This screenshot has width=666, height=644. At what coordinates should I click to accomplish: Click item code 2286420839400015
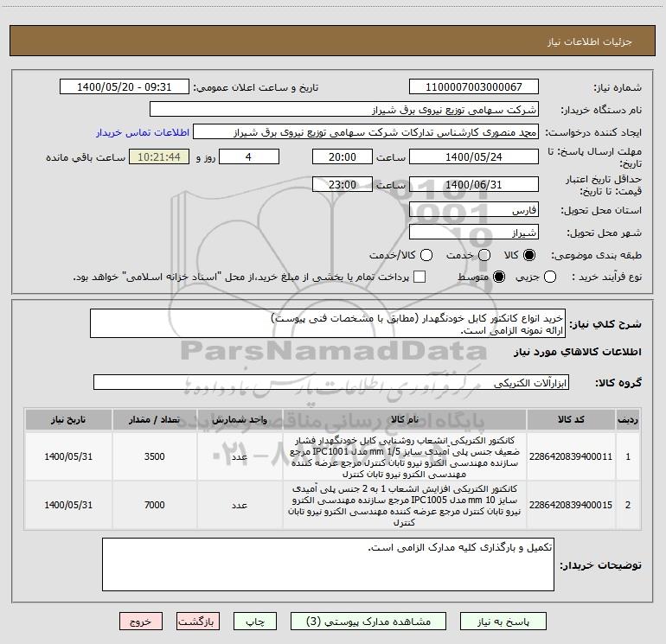click(571, 505)
